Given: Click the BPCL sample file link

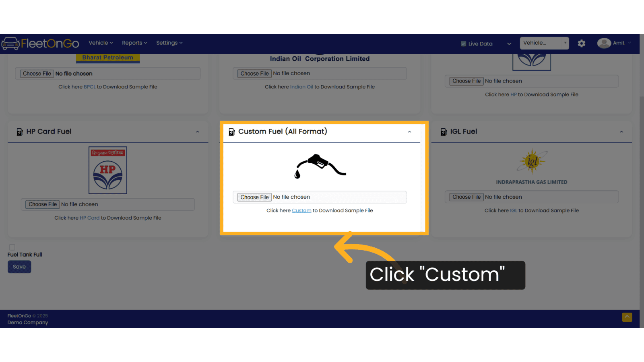Looking at the screenshot, I should coord(90,87).
